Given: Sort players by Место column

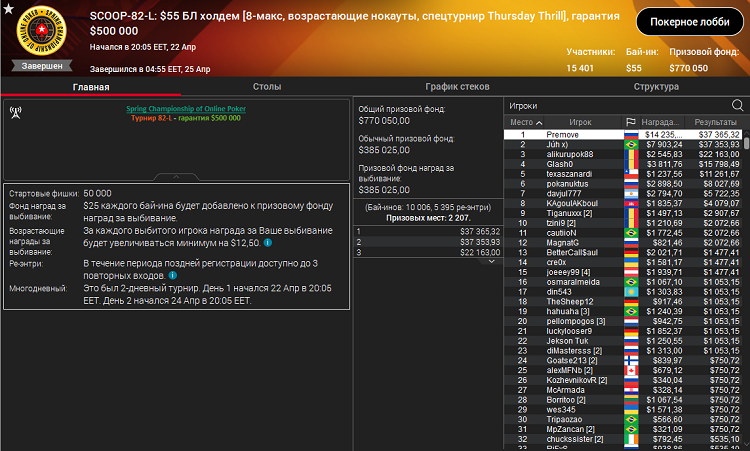Looking at the screenshot, I should pyautogui.click(x=525, y=122).
